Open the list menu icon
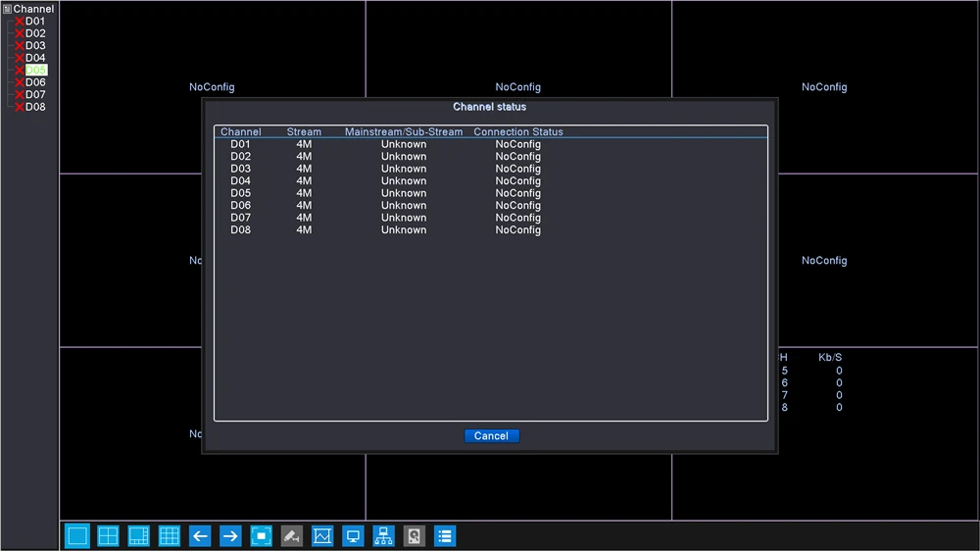The height and width of the screenshot is (551, 980). (x=445, y=536)
